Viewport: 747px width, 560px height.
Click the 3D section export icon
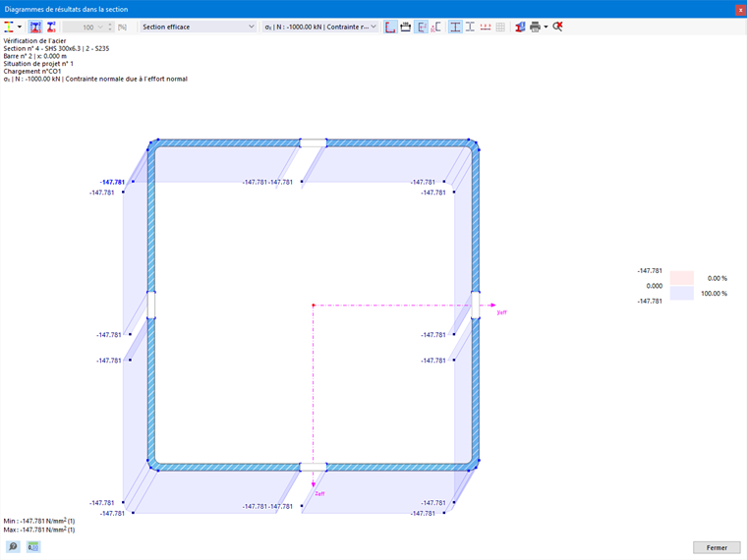click(520, 27)
